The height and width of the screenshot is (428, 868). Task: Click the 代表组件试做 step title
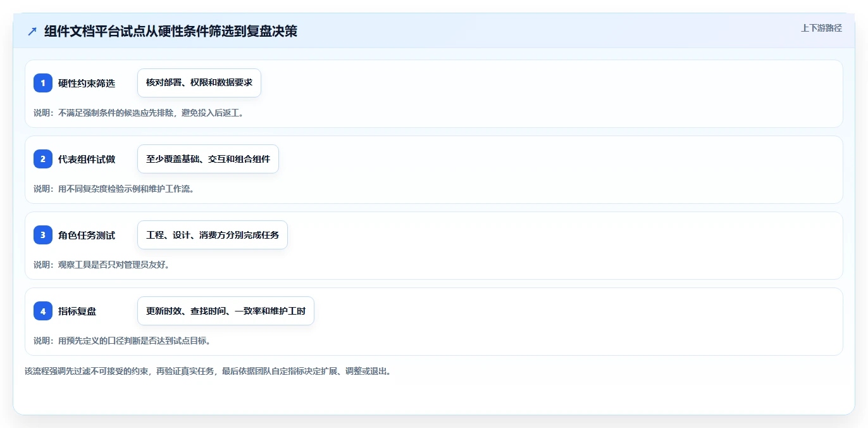[87, 159]
